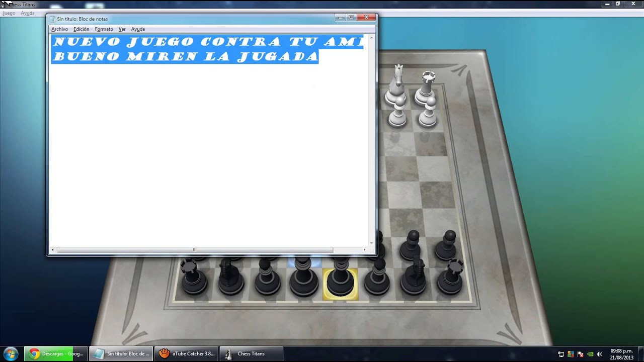Open the Ver menu in Notepad
Image resolution: width=644 pixels, height=362 pixels.
(x=122, y=29)
